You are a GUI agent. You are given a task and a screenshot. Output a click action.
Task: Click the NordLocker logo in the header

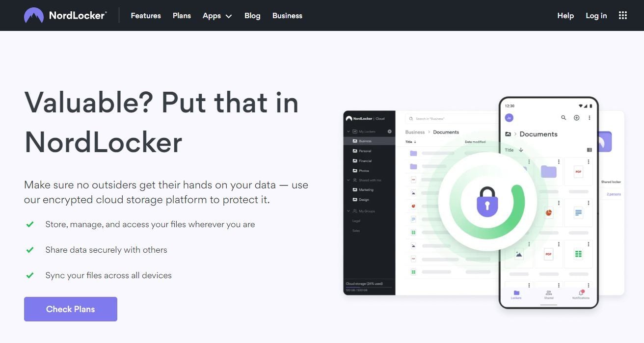[x=65, y=15]
